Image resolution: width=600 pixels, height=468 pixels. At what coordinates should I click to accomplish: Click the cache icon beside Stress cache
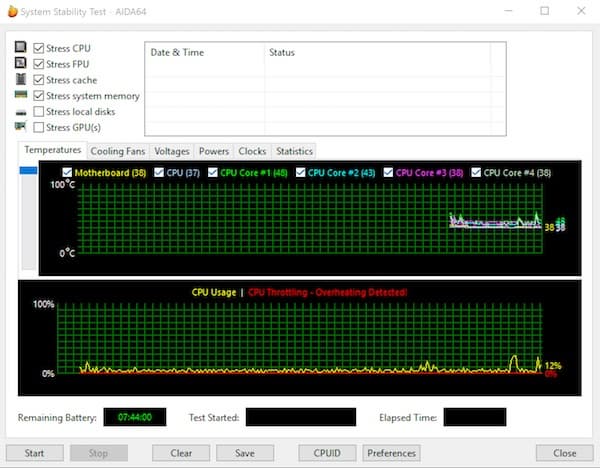click(21, 79)
